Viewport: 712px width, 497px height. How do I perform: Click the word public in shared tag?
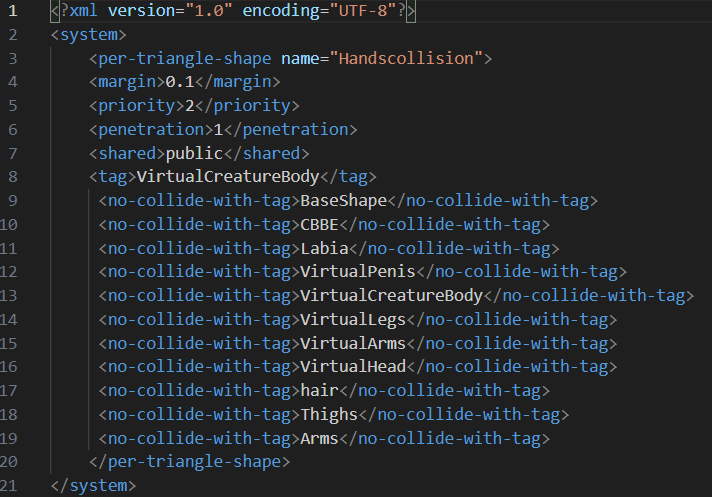pos(194,153)
